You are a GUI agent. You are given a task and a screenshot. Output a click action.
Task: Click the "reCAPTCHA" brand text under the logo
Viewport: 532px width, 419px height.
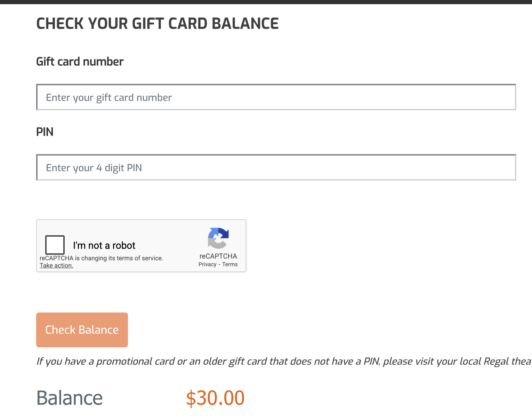(x=218, y=256)
